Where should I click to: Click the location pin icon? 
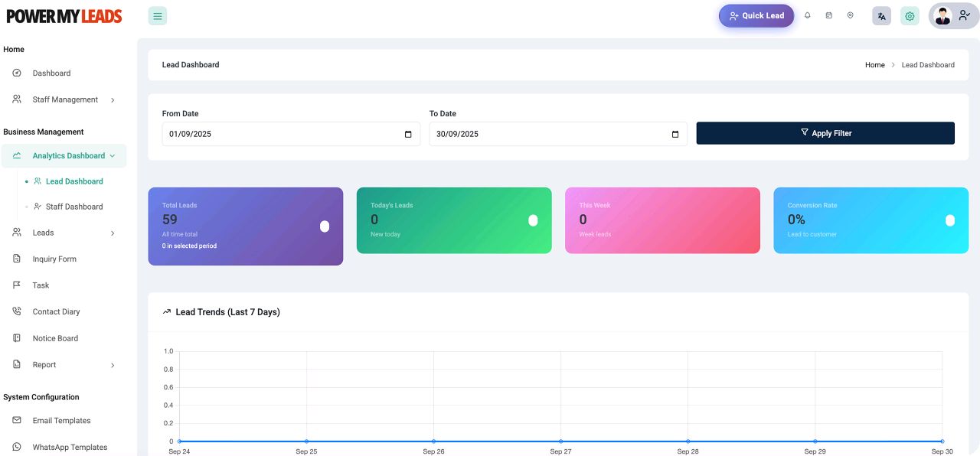850,15
